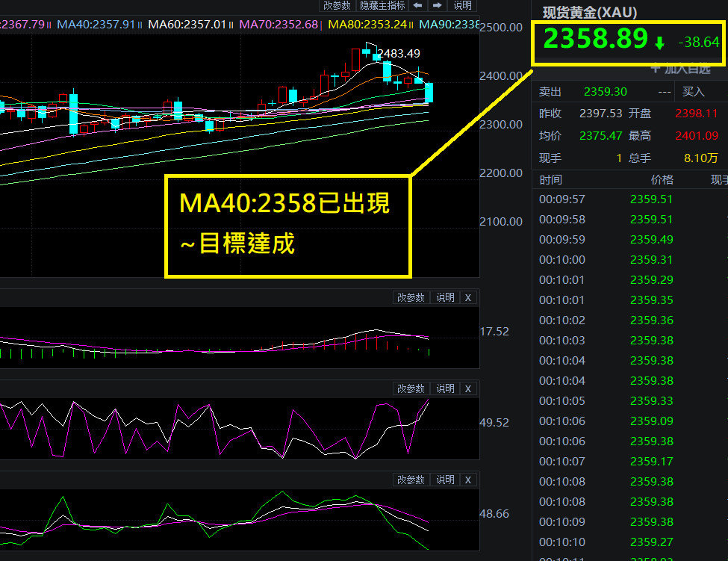728x561 pixels.
Task: Click the 2100.00 price axis label
Action: tap(501, 222)
